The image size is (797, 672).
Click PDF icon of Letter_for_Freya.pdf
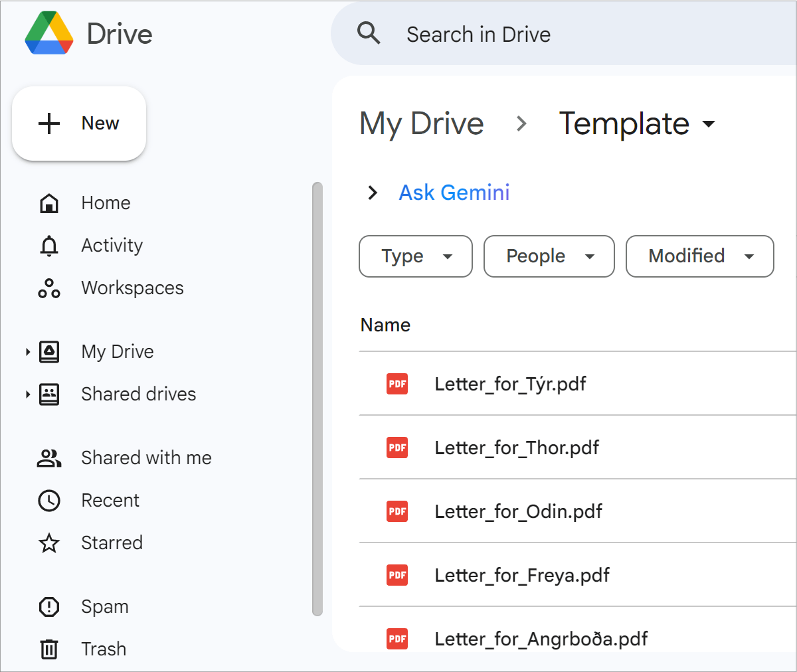click(397, 575)
